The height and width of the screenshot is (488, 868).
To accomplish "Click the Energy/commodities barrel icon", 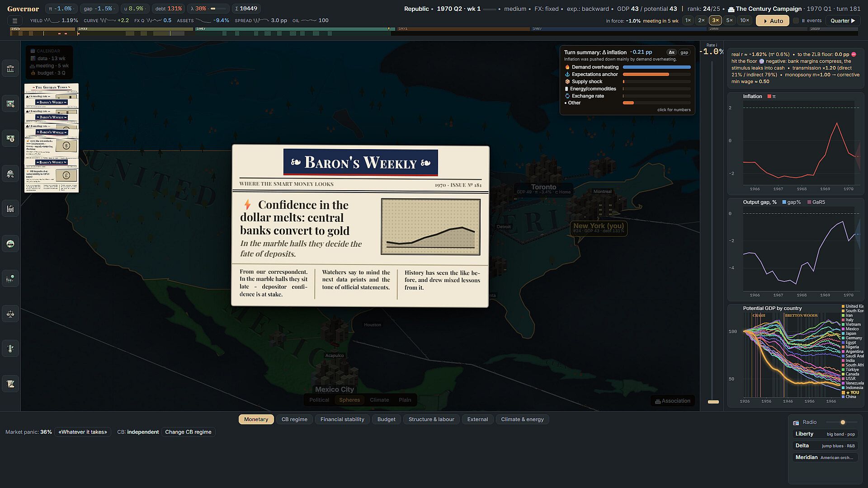I will coord(567,89).
